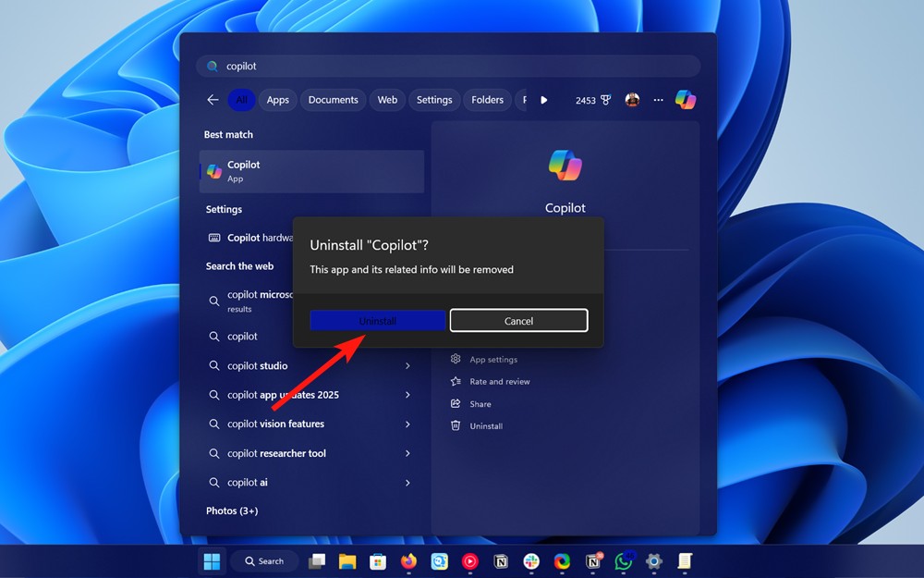The height and width of the screenshot is (578, 924).
Task: Expand the "copilot studio" suggestion chevron
Action: pyautogui.click(x=407, y=365)
